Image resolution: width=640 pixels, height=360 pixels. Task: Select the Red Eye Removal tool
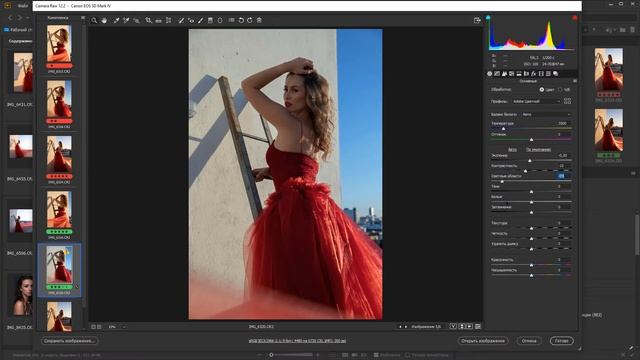[191, 20]
